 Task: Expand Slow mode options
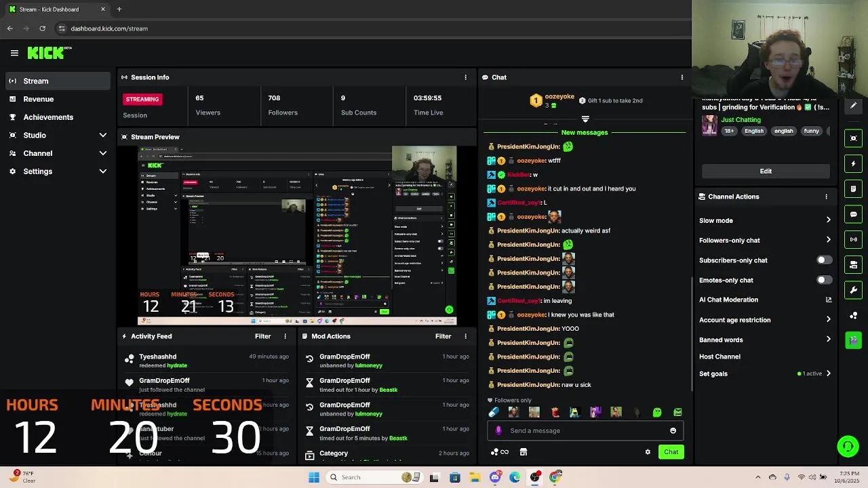coord(828,220)
